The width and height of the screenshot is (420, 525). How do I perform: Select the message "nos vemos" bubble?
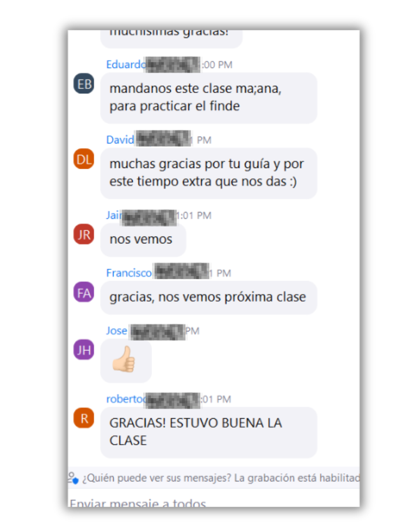143,239
